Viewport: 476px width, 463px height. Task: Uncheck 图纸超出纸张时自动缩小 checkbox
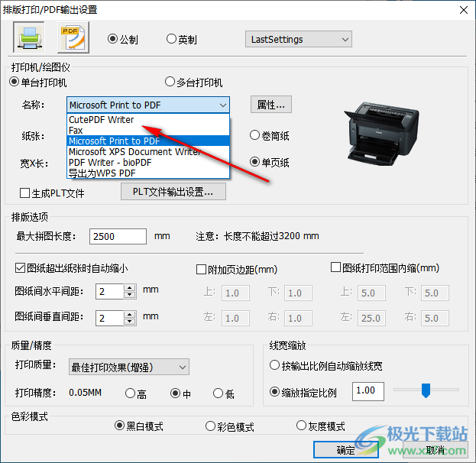pyautogui.click(x=21, y=268)
